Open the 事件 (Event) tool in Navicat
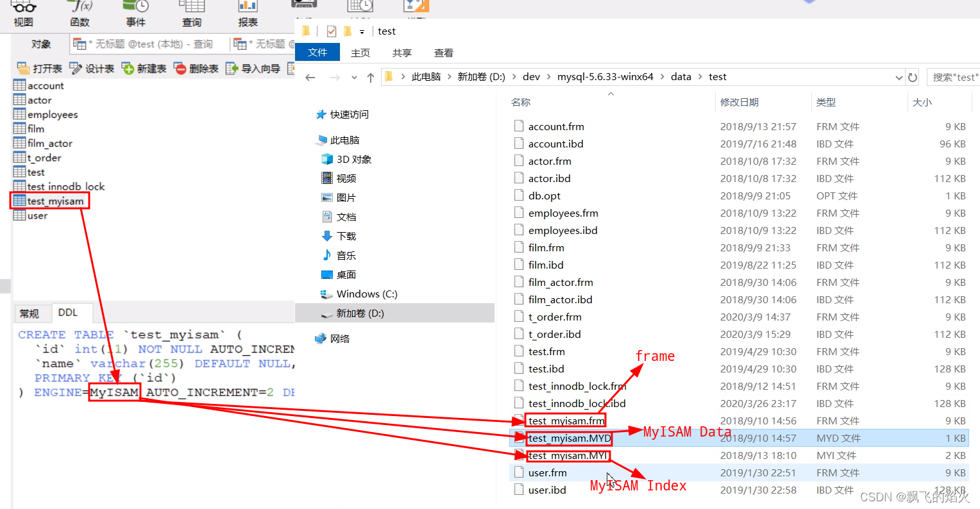The height and width of the screenshot is (509, 980). coord(136,14)
